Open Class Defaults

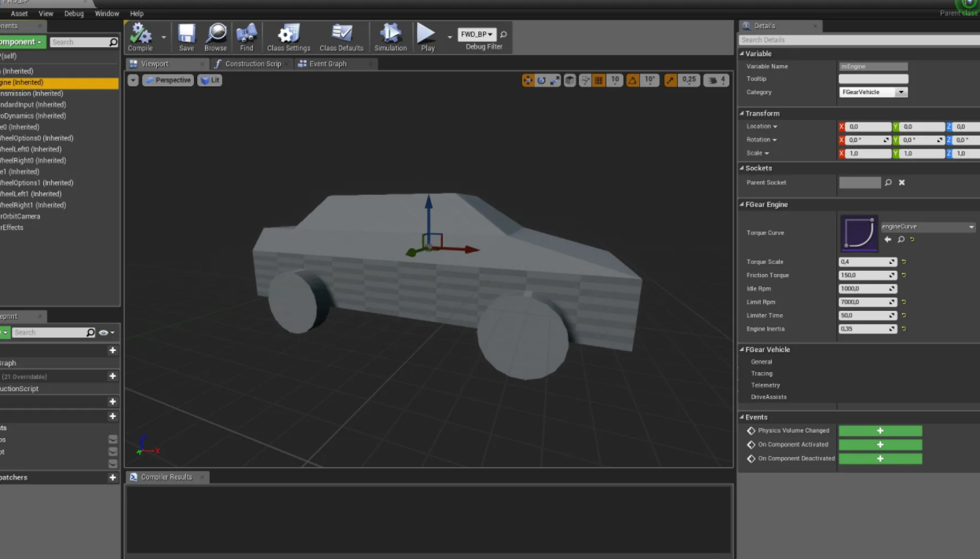[342, 38]
